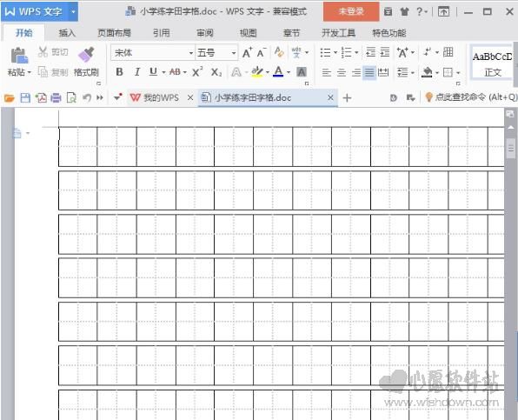Image resolution: width=518 pixels, height=420 pixels.
Task: Apply subscript with the X₂ icon
Action: click(x=216, y=72)
